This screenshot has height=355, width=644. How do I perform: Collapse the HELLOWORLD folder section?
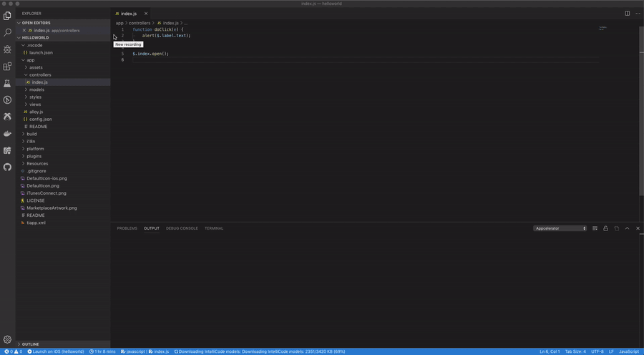63,38
